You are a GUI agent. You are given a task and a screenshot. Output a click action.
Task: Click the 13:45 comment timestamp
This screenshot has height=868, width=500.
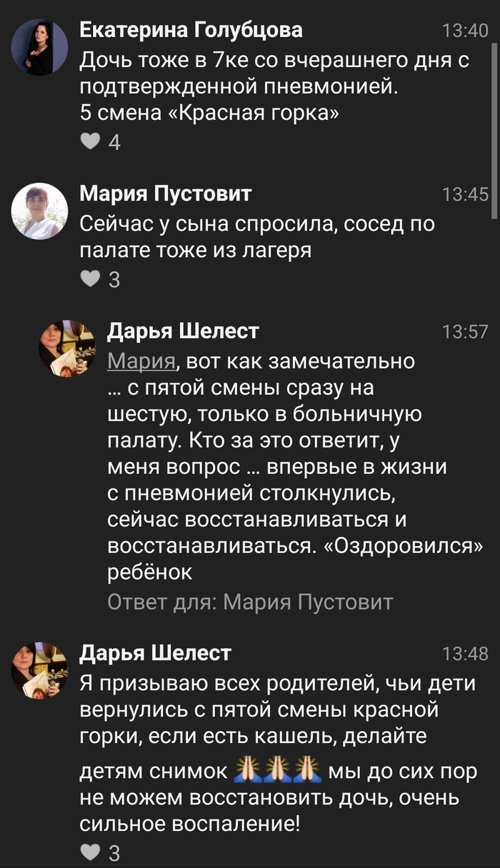click(465, 194)
